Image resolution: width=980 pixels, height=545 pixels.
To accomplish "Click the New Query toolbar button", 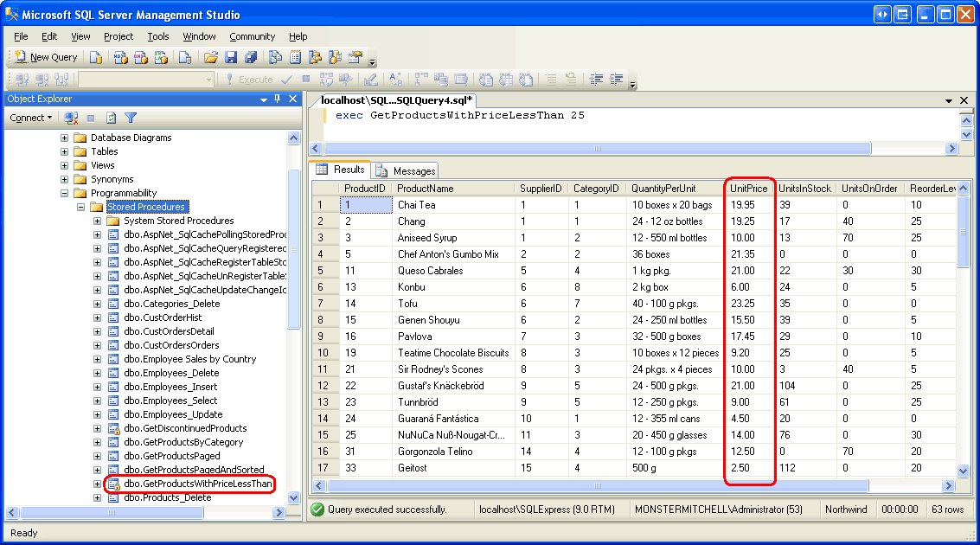I will pos(47,57).
